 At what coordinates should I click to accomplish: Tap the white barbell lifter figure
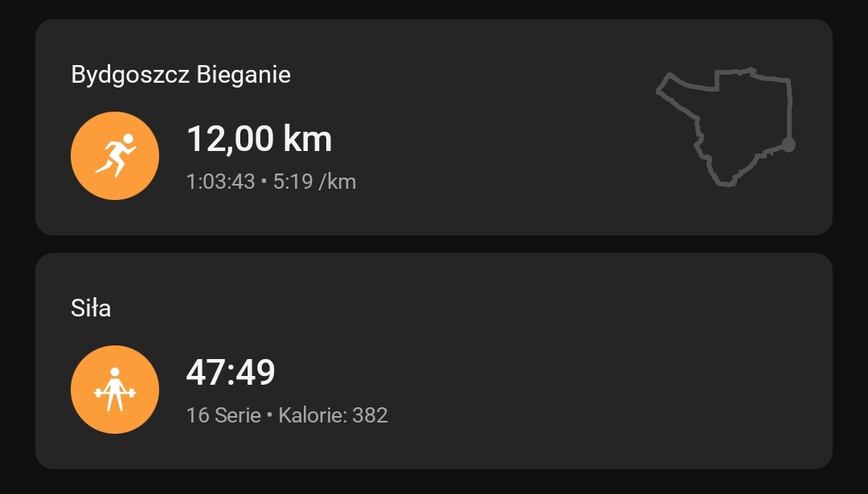(x=115, y=390)
